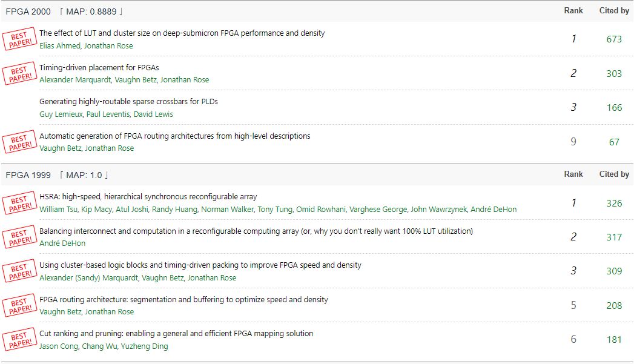Click Best Paper stamp beside HSRA paper
Viewport: 634px width, 364px height.
tap(19, 203)
